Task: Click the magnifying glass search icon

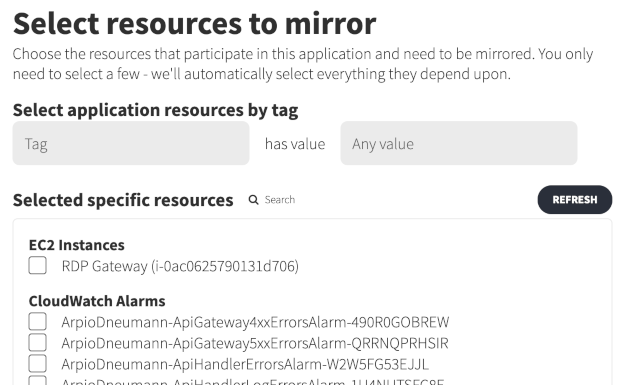Action: (254, 199)
